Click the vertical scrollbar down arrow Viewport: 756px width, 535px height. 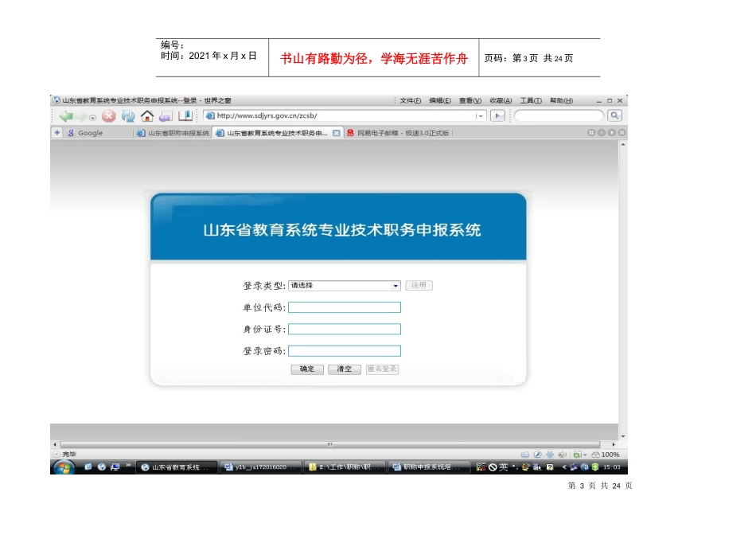point(623,436)
